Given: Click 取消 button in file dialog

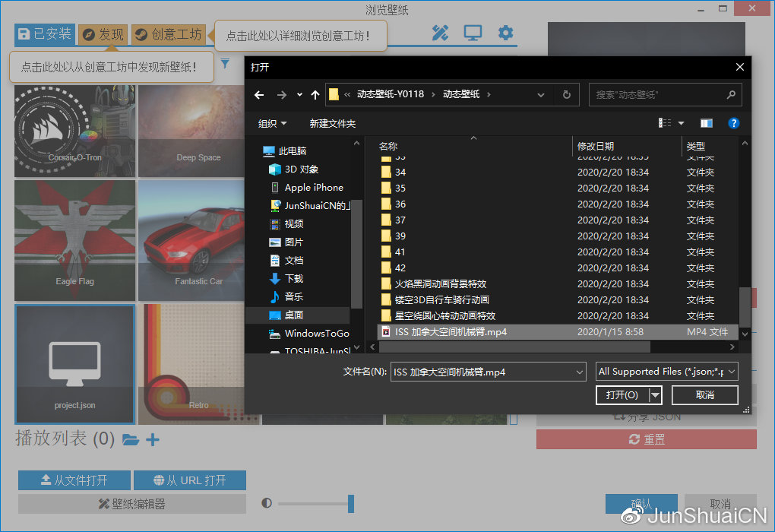Looking at the screenshot, I should [x=705, y=395].
